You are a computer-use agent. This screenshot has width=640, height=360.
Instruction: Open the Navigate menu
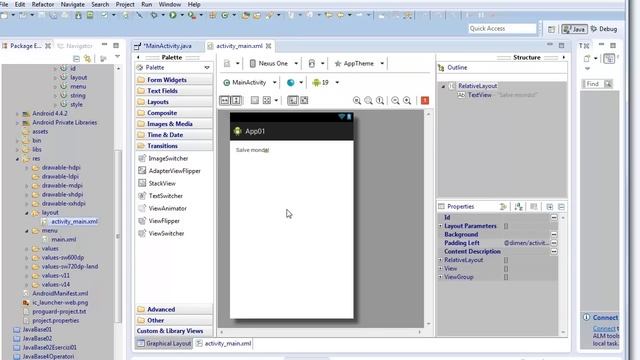73,4
